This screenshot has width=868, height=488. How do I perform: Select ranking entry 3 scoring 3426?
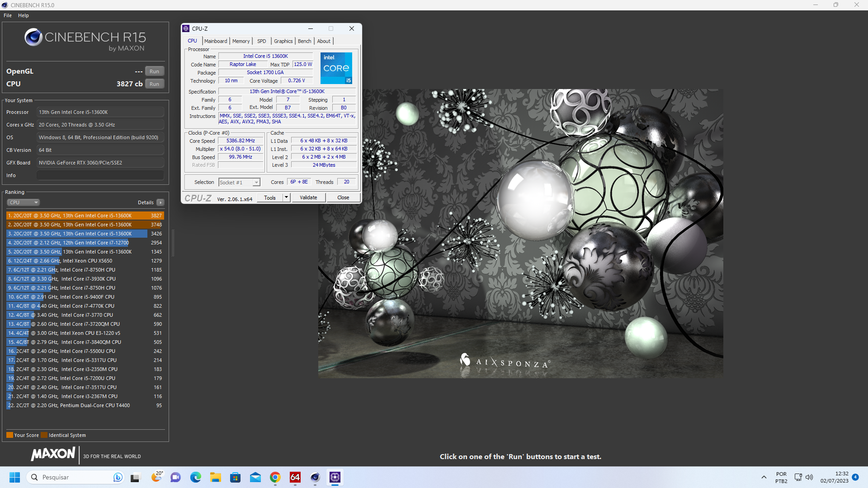85,234
